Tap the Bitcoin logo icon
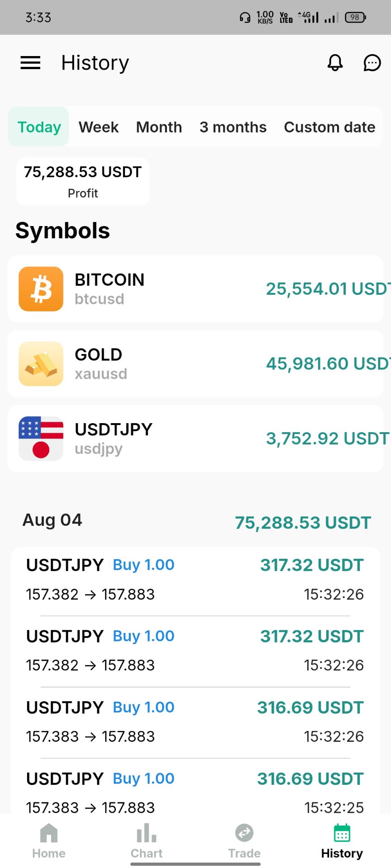 [41, 289]
